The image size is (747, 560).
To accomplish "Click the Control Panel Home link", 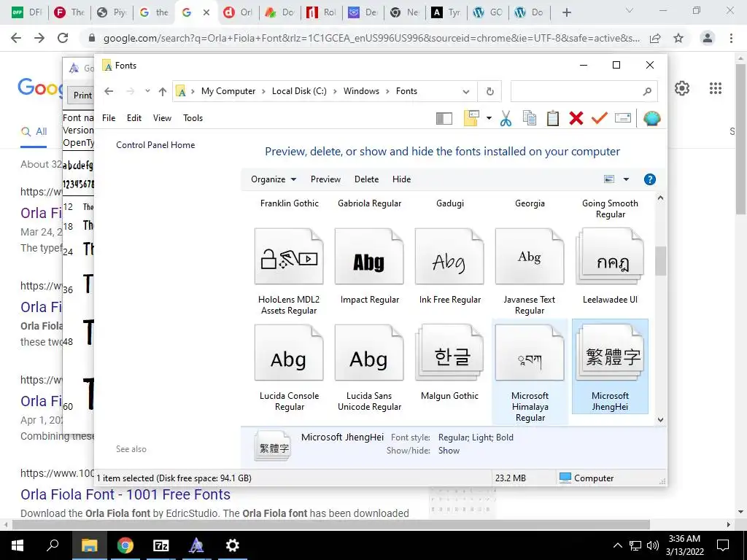I will click(155, 145).
